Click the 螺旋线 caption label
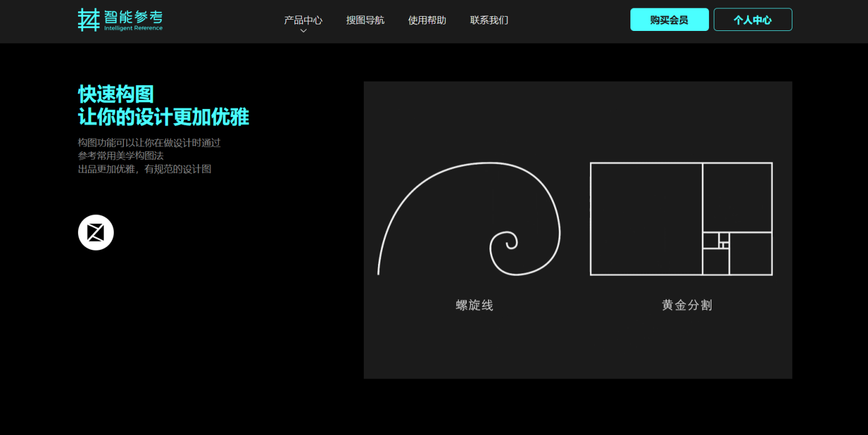 (474, 305)
